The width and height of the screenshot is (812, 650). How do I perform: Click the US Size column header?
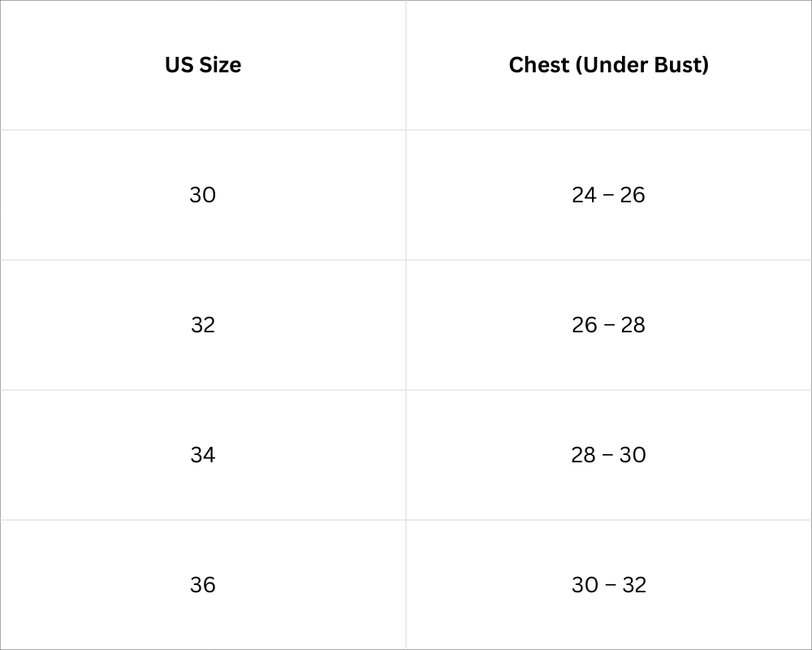(x=203, y=65)
